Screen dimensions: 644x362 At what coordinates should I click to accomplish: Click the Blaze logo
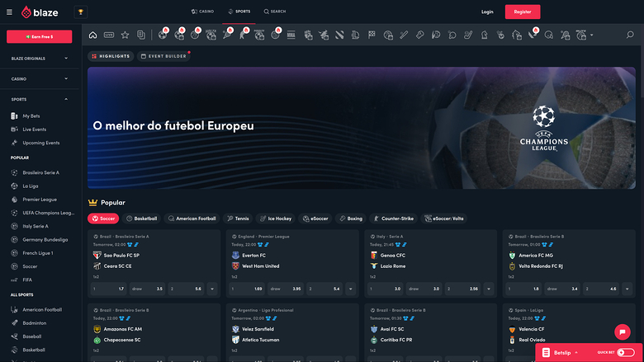40,12
